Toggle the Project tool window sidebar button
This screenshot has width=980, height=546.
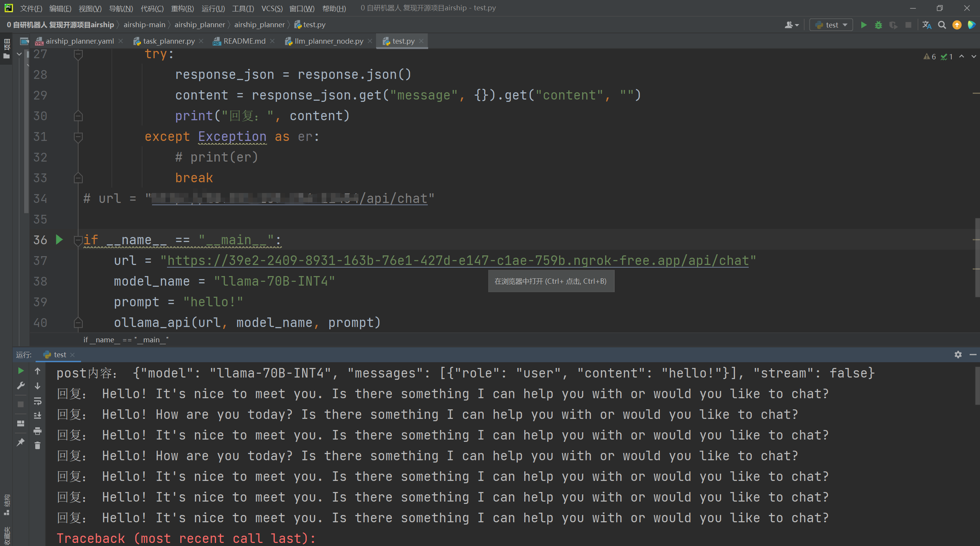tap(7, 48)
